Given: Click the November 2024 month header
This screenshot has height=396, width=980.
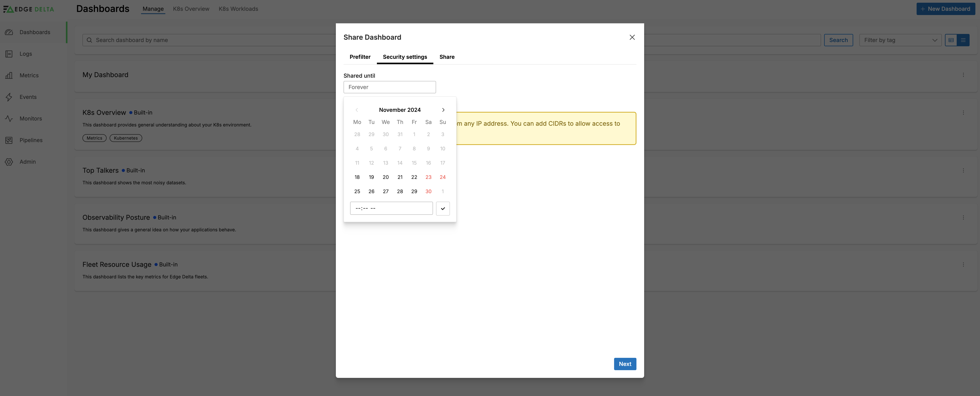Looking at the screenshot, I should point(399,110).
